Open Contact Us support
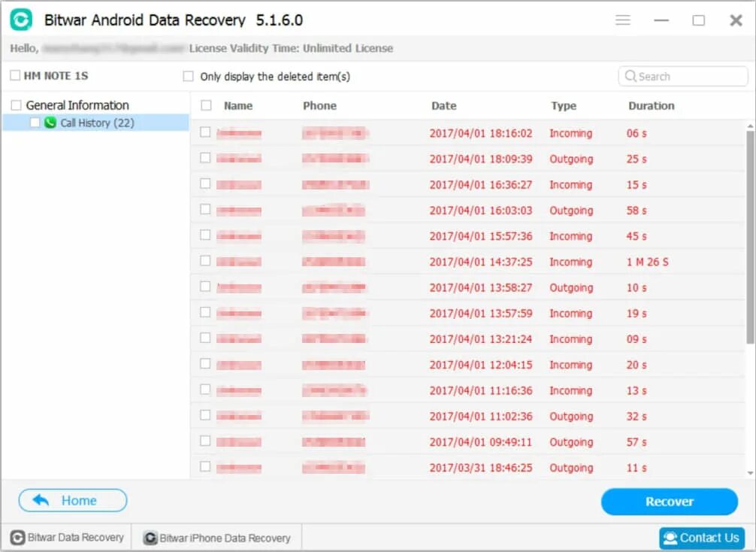The width and height of the screenshot is (756, 552). [x=702, y=538]
